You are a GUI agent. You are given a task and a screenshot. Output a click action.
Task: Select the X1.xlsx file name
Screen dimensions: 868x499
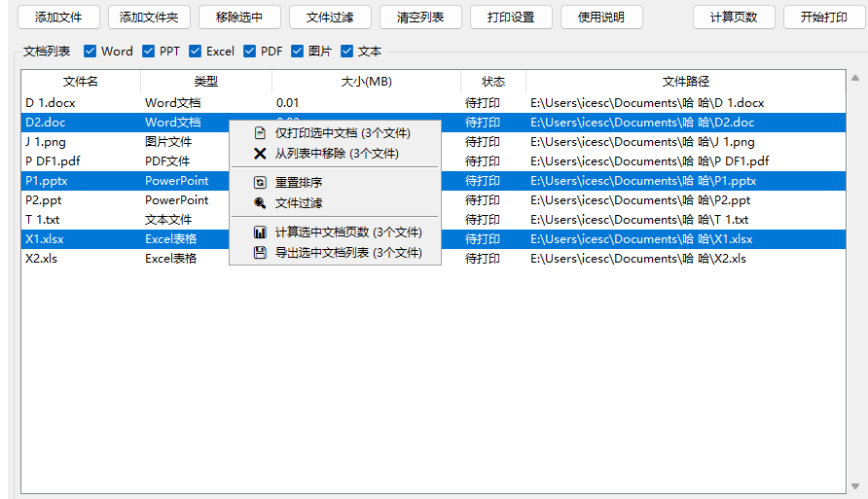(45, 239)
